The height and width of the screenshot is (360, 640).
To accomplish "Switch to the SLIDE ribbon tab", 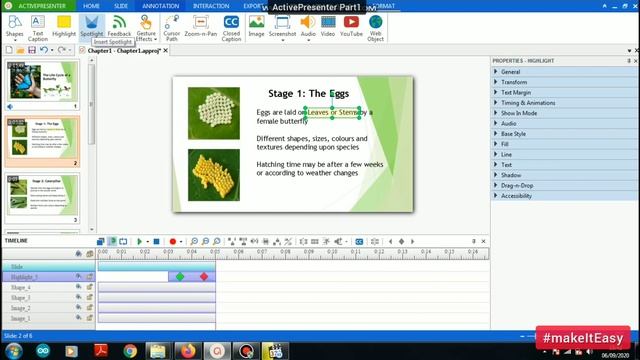I will point(121,6).
